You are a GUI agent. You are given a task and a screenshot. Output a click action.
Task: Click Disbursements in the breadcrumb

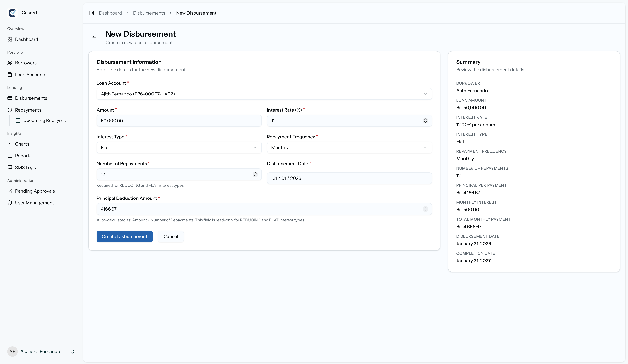(149, 13)
